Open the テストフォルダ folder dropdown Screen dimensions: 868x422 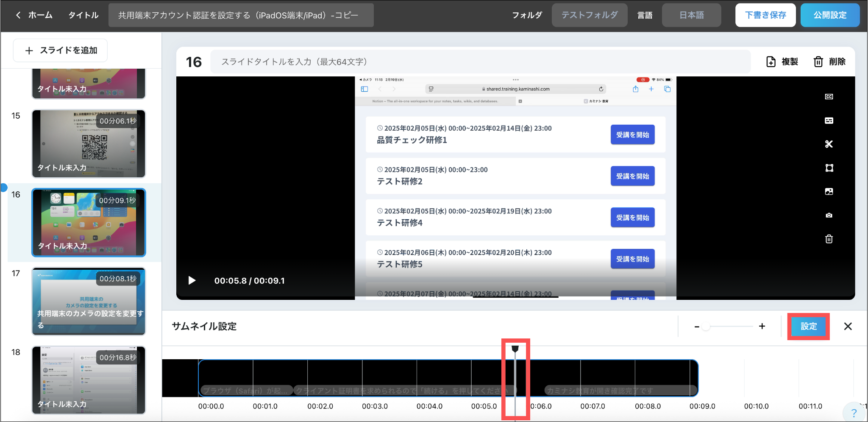pos(589,15)
